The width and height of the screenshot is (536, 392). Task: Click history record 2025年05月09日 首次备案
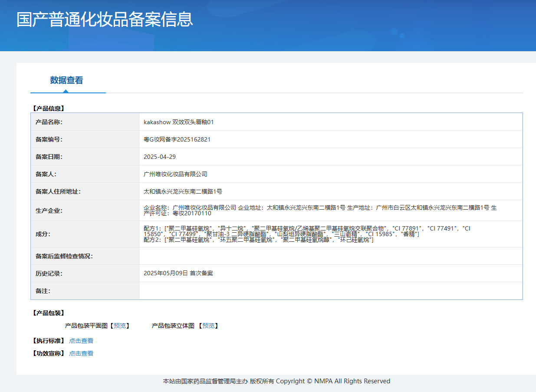[178, 273]
